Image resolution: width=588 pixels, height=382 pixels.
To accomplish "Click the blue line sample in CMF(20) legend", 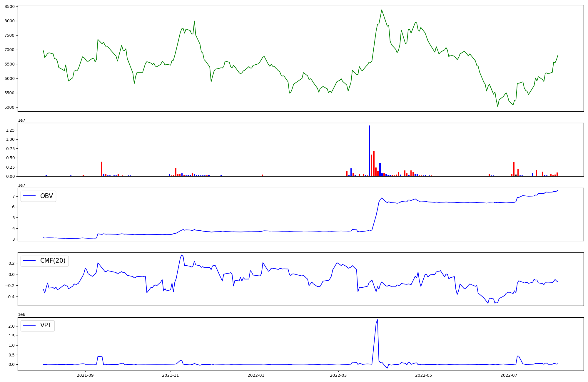I will [29, 261].
